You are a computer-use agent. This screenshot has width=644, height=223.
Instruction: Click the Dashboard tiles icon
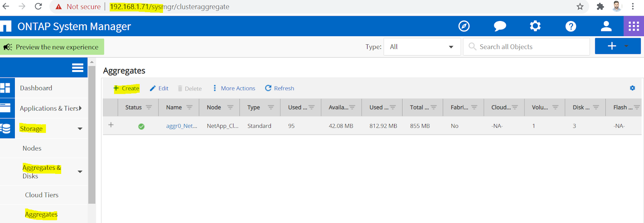pyautogui.click(x=6, y=88)
